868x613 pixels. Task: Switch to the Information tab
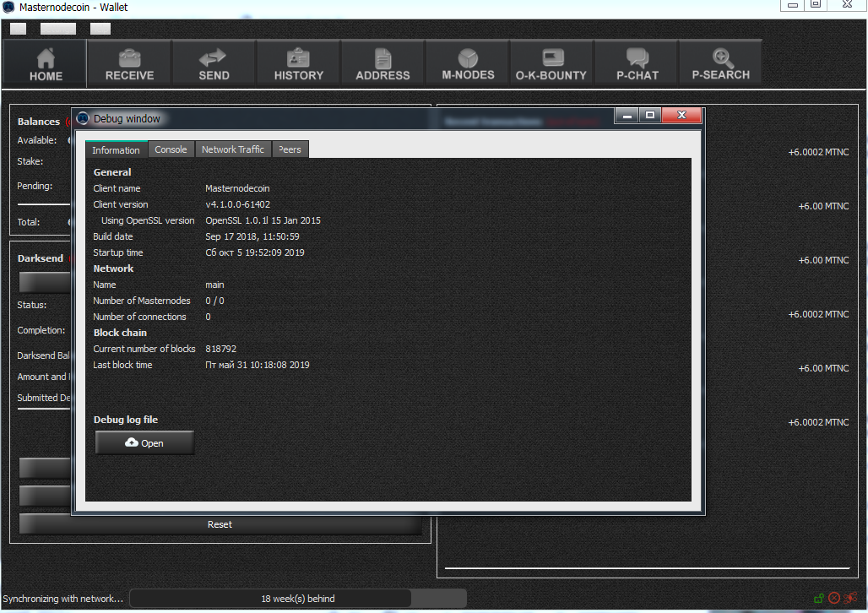117,150
